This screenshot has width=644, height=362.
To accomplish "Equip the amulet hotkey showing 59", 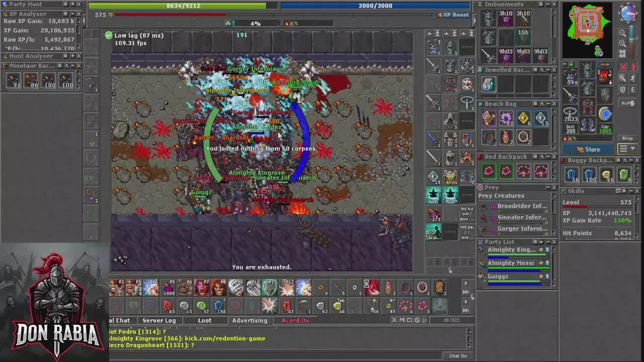I will [372, 305].
